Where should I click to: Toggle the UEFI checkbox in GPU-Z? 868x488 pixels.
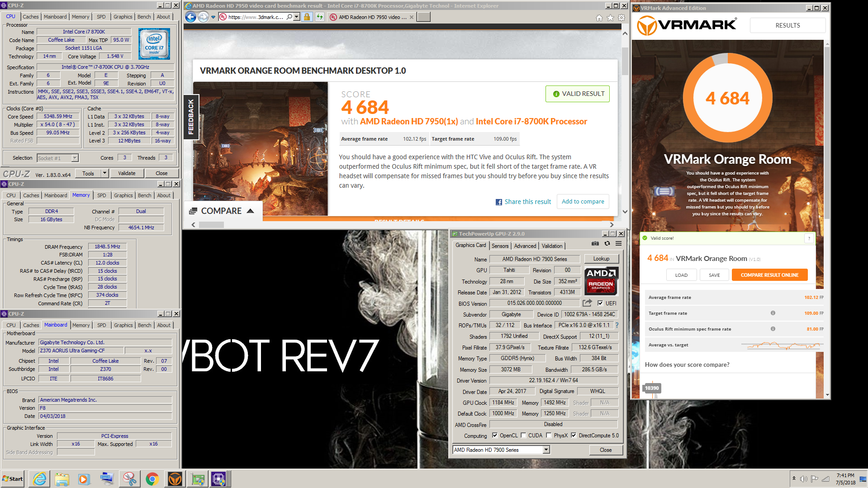(600, 303)
